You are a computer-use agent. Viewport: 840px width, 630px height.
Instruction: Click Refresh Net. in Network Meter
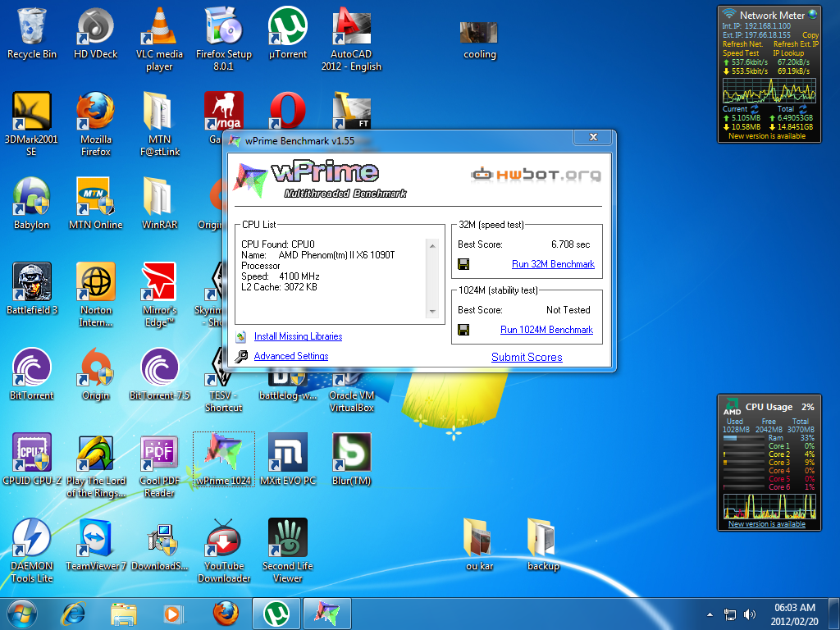point(742,44)
